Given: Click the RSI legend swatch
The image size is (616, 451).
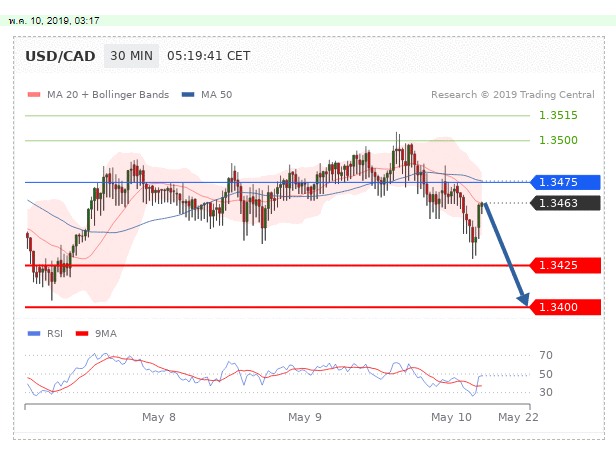Looking at the screenshot, I should (x=34, y=334).
